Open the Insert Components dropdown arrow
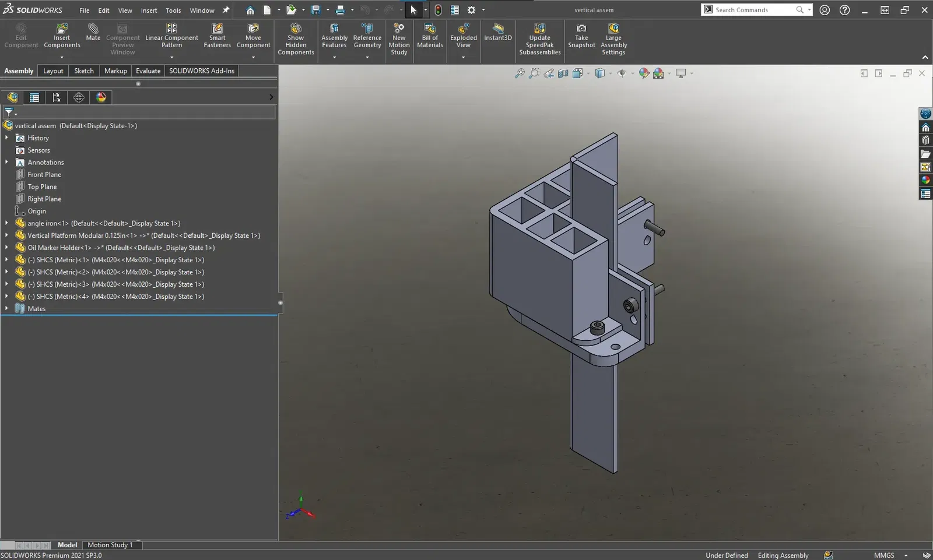This screenshot has width=933, height=560. tap(62, 57)
